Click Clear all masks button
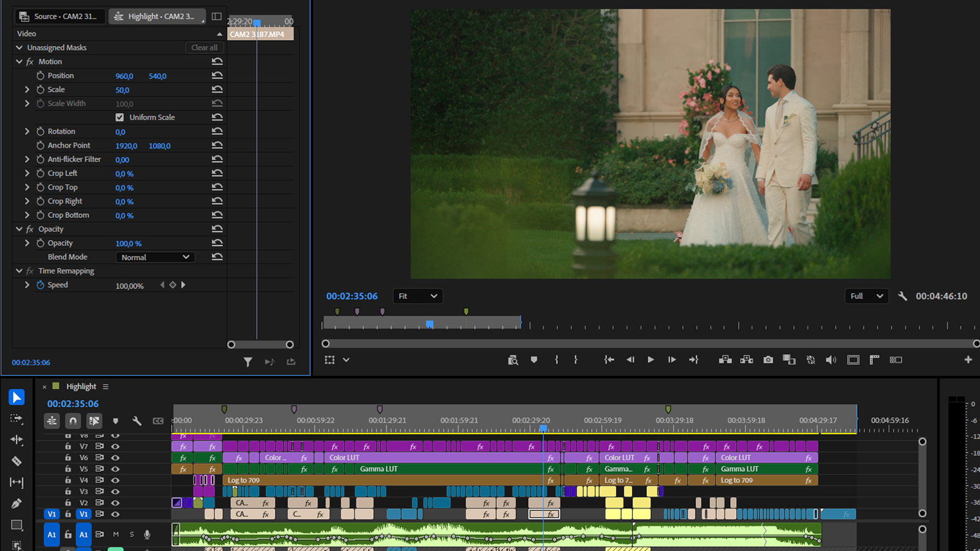The height and width of the screenshot is (551, 980). (204, 47)
